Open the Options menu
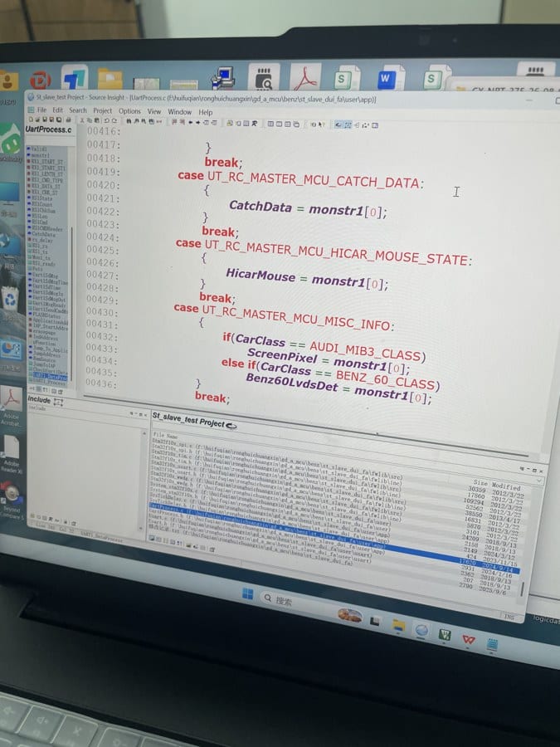This screenshot has width=560, height=747. [x=129, y=111]
